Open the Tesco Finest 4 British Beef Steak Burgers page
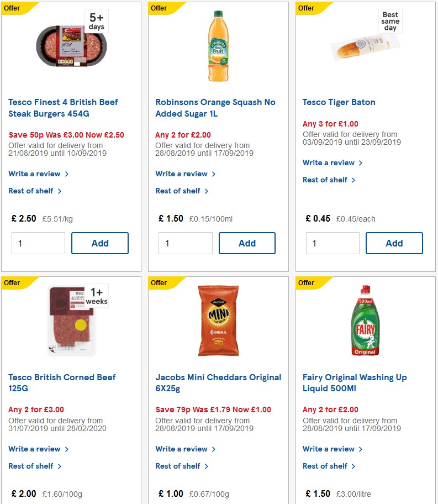 pos(62,108)
